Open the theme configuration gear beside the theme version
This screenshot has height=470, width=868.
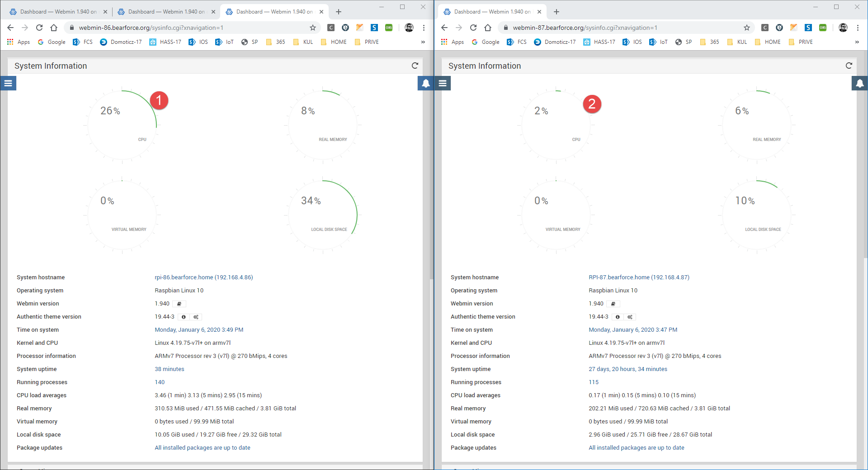[196, 317]
